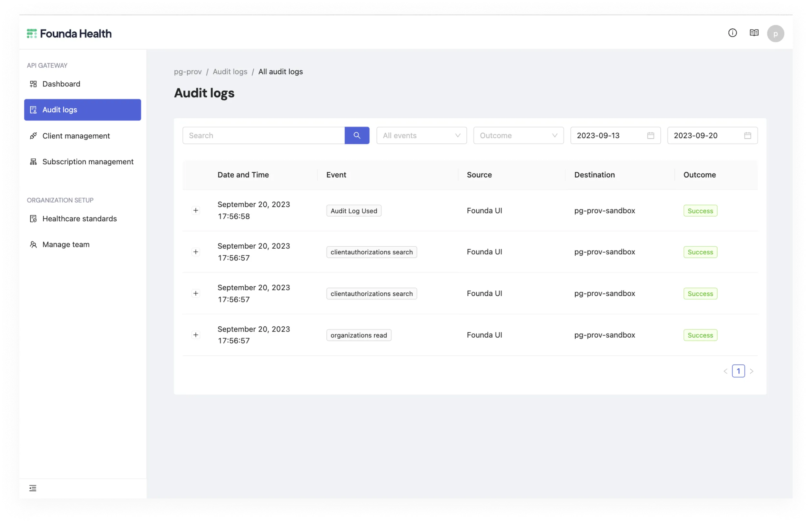This screenshot has height=523, width=812.
Task: Select page 1 in pagination
Action: coord(738,371)
